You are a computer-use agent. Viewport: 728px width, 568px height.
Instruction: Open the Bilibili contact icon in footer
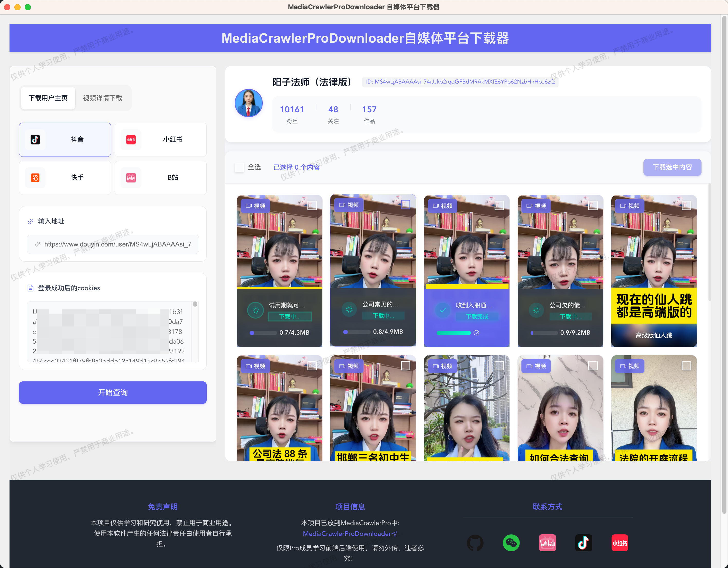[547, 543]
